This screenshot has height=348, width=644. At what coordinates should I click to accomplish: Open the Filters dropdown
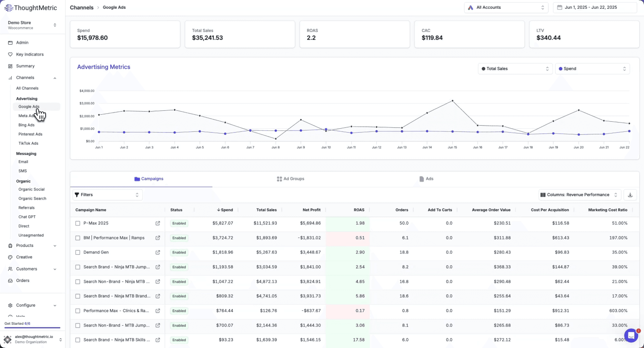pos(107,195)
